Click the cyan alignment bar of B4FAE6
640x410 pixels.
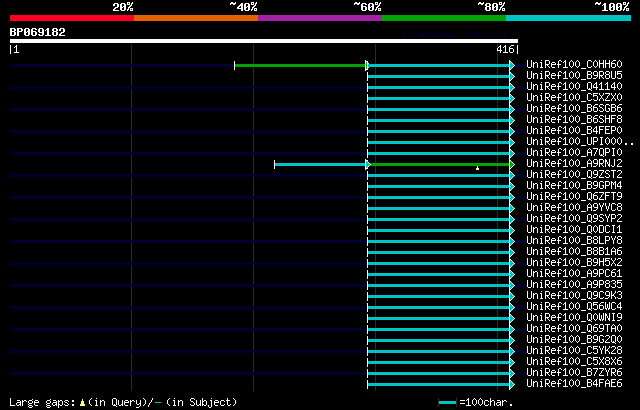pyautogui.click(x=439, y=385)
